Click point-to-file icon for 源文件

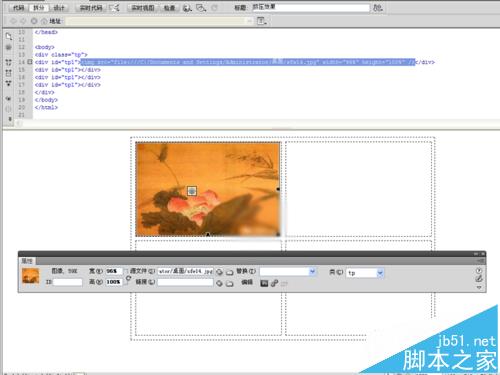[219, 272]
